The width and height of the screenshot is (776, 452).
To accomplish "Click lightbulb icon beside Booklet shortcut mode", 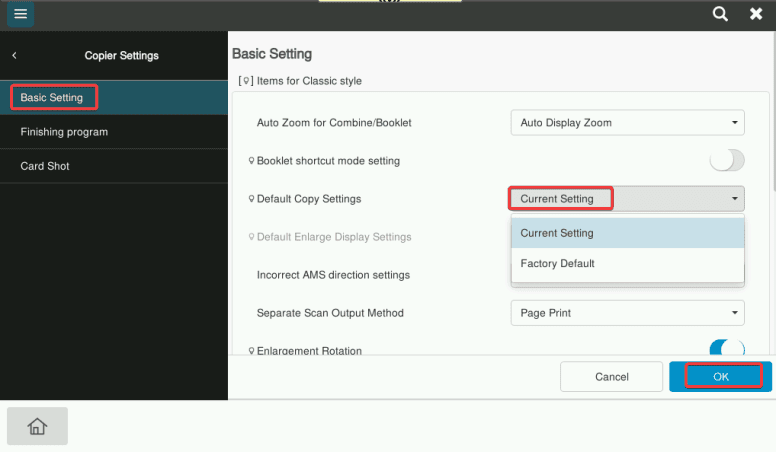I will click(252, 161).
